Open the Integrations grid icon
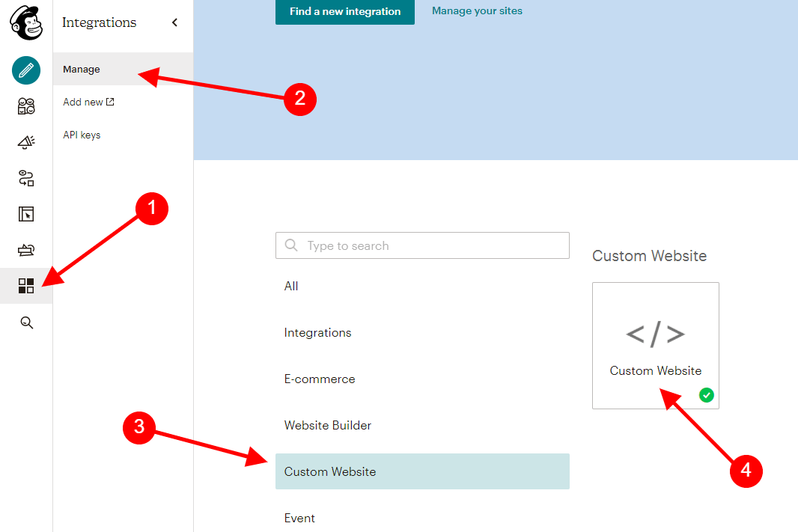 click(x=26, y=286)
